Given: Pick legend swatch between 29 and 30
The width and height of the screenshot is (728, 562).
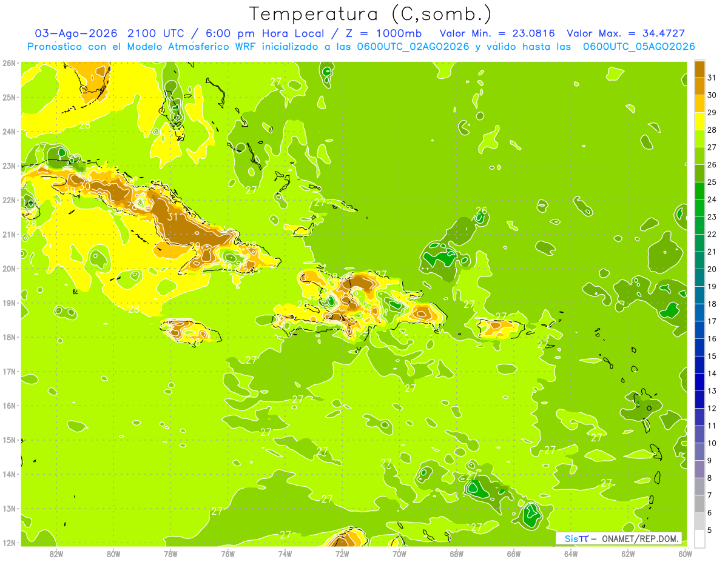Looking at the screenshot, I should 699,104.
